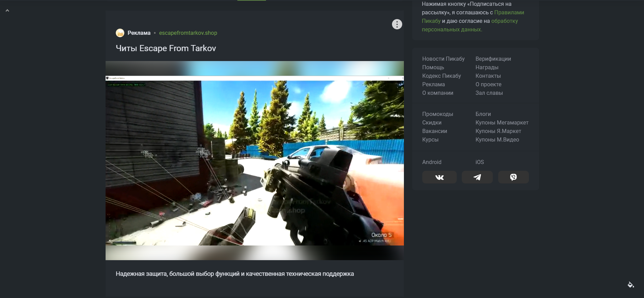
Task: Open "Купоны М.Видео" coupons
Action: pos(497,140)
